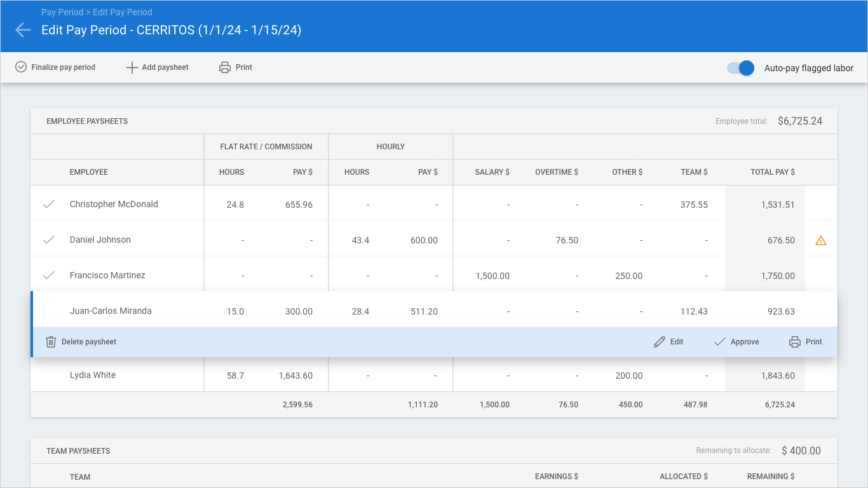Viewport: 868px width, 488px height.
Task: Click Daniel Johnson's hourly hours 43.4
Action: click(360, 240)
